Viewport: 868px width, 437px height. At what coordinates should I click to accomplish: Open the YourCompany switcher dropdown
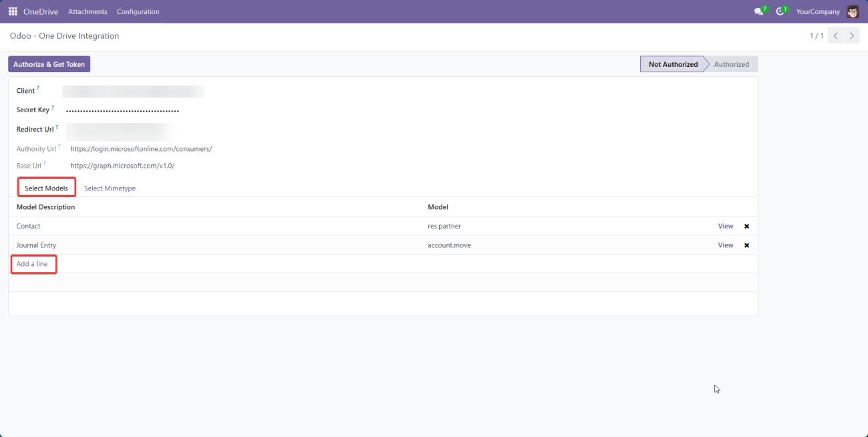pyautogui.click(x=817, y=12)
